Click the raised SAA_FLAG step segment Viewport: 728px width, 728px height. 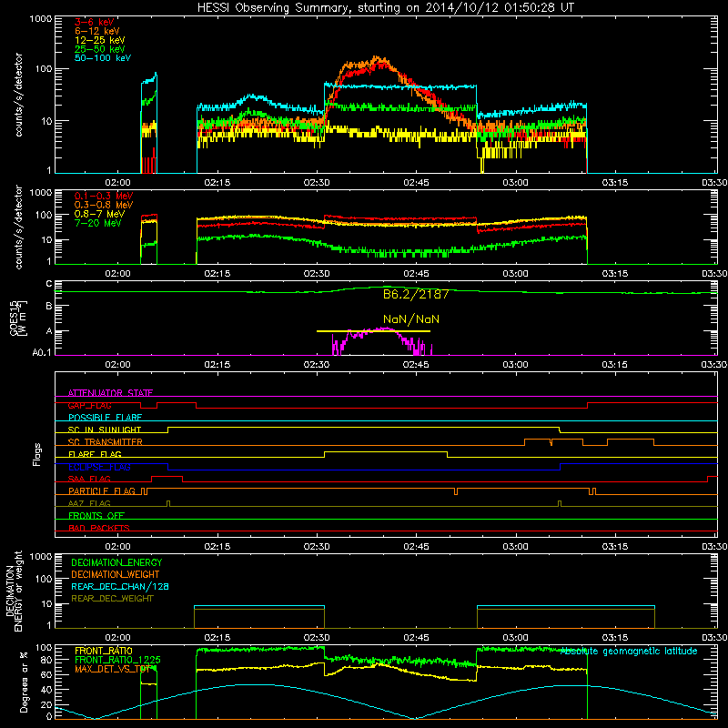coord(167,476)
